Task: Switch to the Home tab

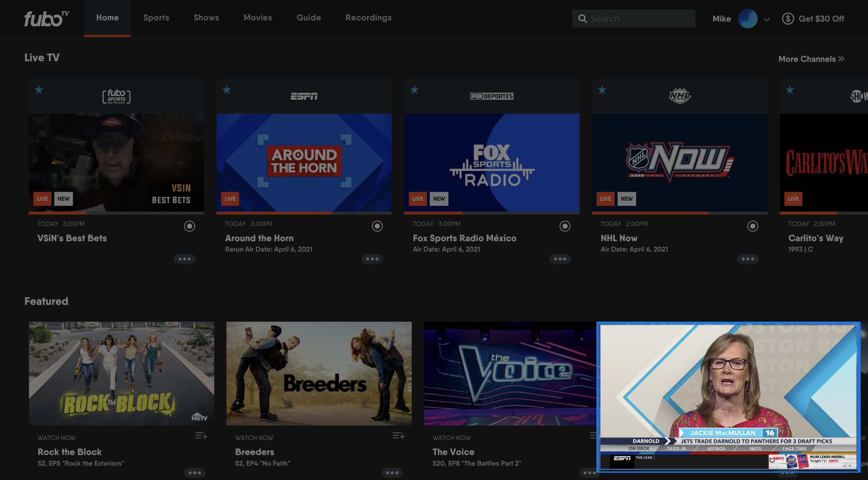Action: click(x=108, y=18)
